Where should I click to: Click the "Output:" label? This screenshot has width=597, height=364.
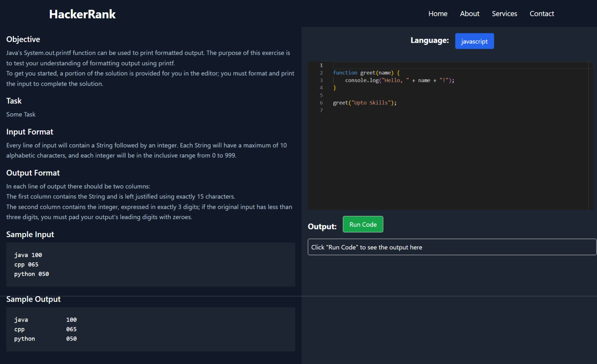pyautogui.click(x=322, y=227)
